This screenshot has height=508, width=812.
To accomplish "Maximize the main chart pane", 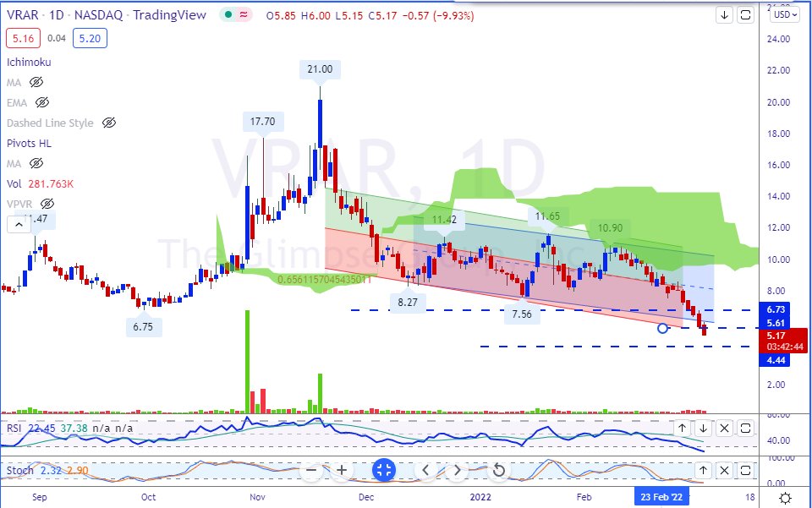I will pos(745,15).
